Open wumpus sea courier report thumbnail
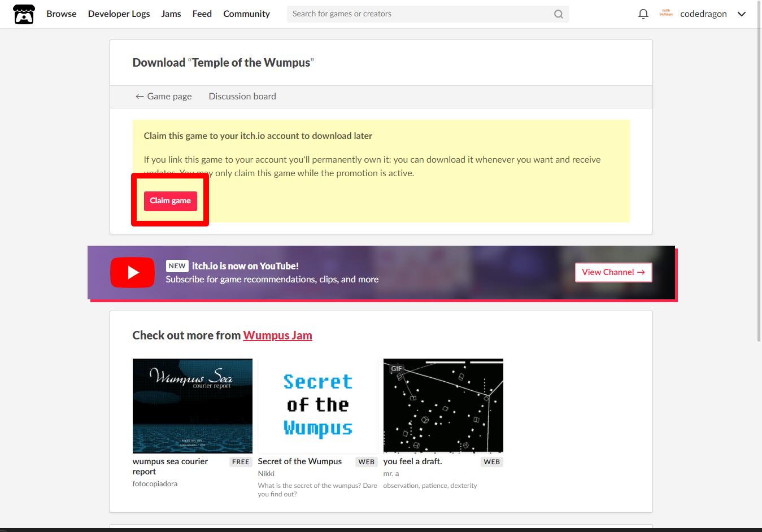The image size is (762, 532). pos(193,405)
